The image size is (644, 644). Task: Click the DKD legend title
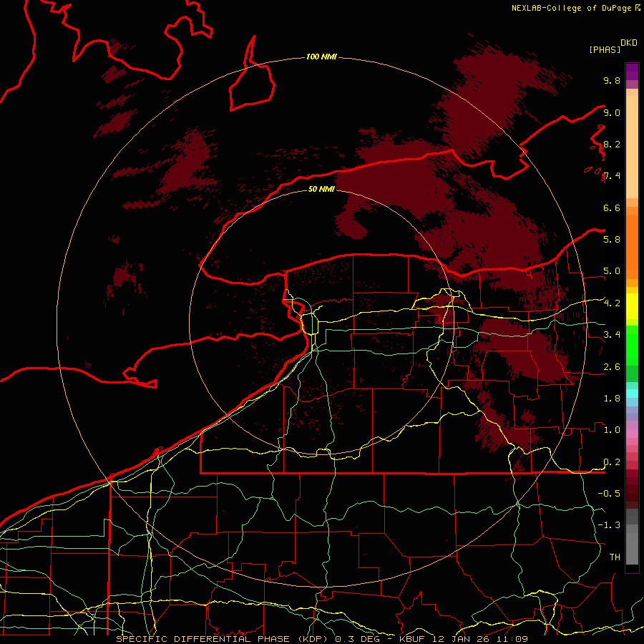tap(629, 43)
